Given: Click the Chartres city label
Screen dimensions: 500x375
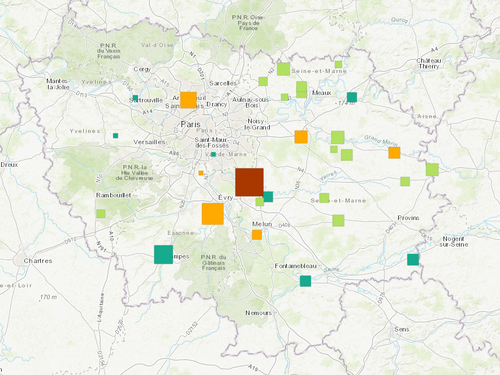Looking at the screenshot, I should coord(38,261).
